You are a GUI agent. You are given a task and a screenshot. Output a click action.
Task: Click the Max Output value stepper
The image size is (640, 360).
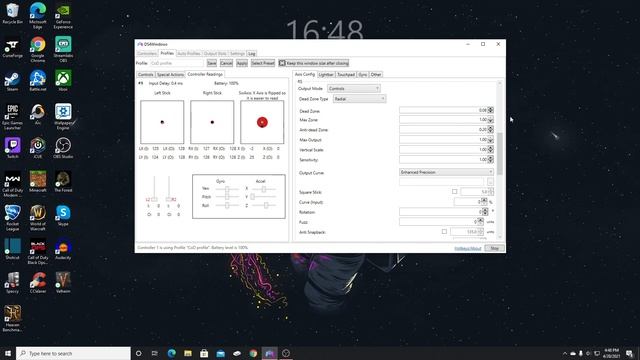click(x=491, y=140)
